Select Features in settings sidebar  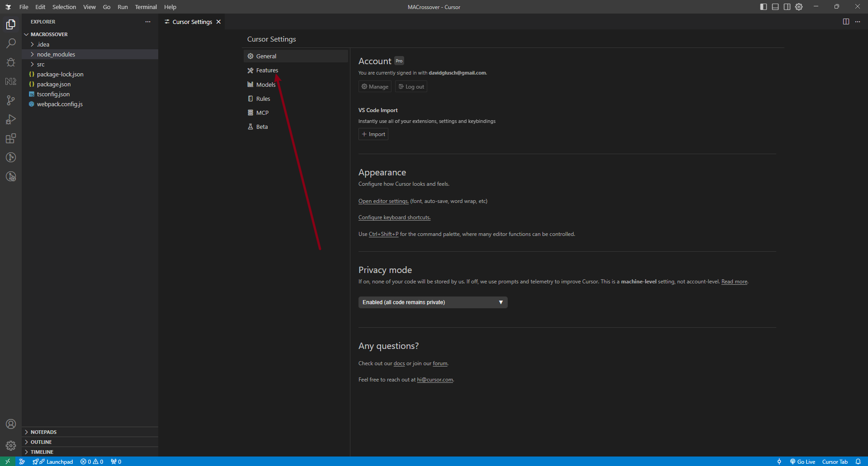[x=267, y=71]
